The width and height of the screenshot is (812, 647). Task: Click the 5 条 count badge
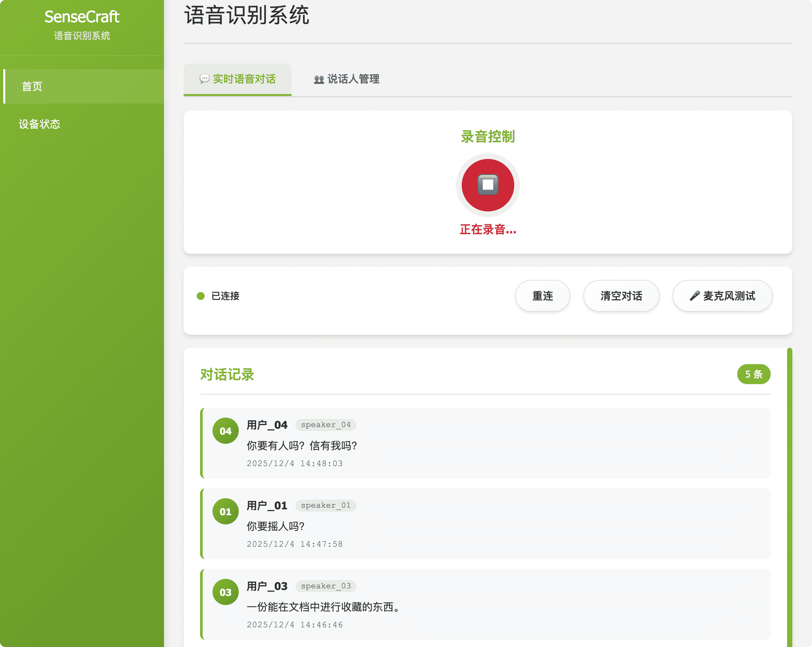(753, 374)
